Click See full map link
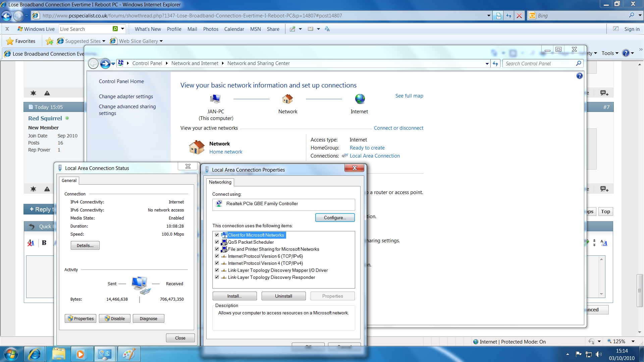 tap(409, 96)
